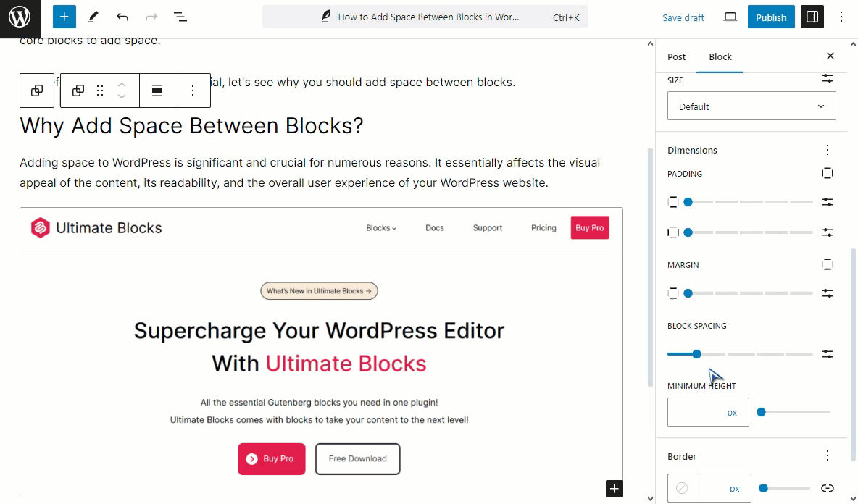This screenshot has width=858, height=504.
Task: Select the Tools pencil icon
Action: [x=93, y=17]
